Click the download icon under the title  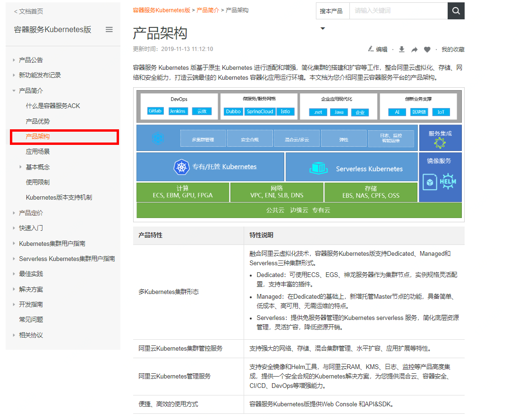click(402, 49)
